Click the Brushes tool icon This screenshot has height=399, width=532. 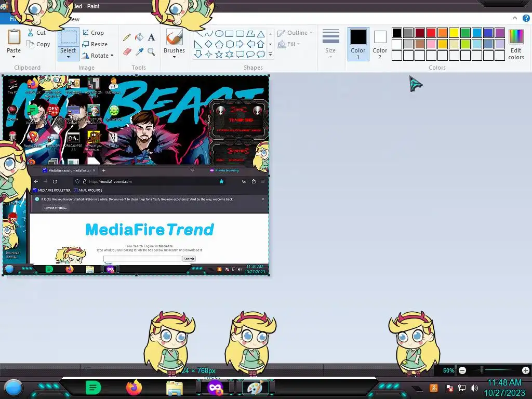(x=175, y=37)
